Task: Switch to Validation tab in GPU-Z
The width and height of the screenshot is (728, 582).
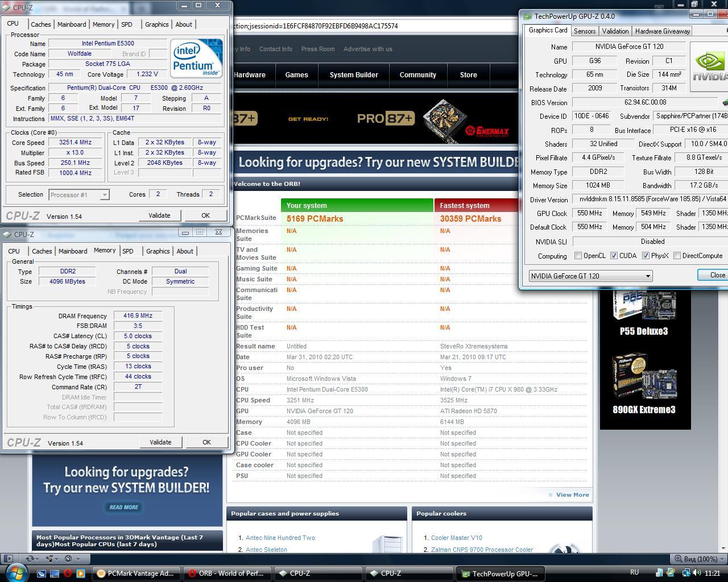Action: 615,31
